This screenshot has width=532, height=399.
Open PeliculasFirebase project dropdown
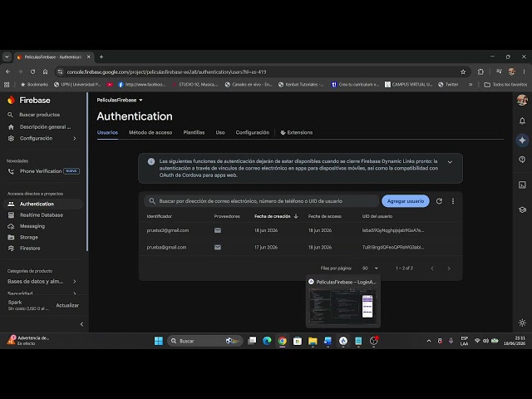(x=120, y=100)
